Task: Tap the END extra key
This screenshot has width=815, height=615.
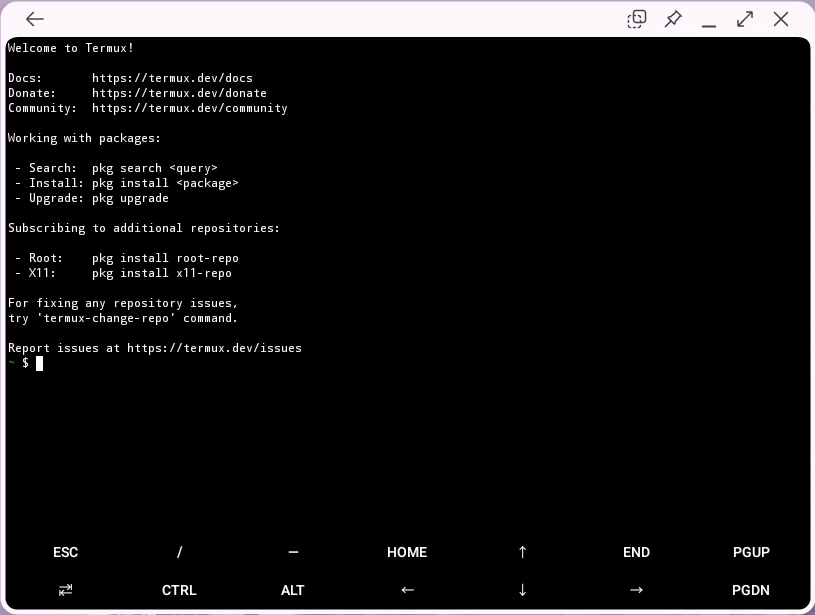Action: coord(636,552)
